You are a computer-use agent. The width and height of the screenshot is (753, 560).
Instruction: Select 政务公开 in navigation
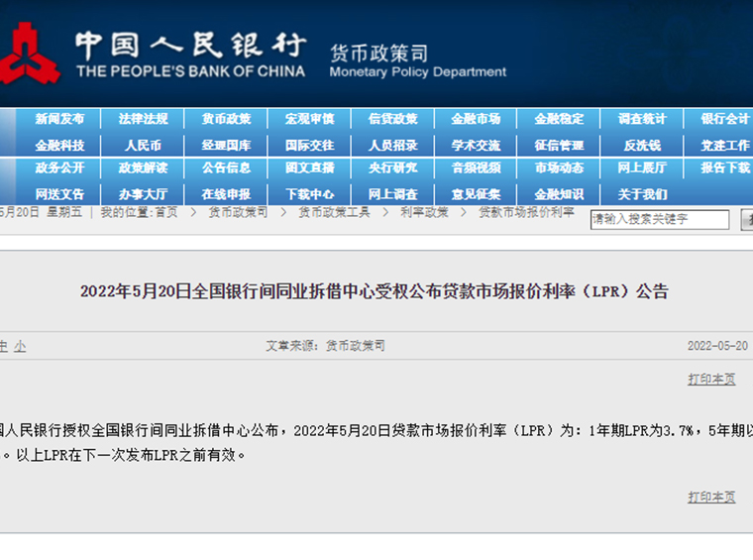(x=59, y=168)
